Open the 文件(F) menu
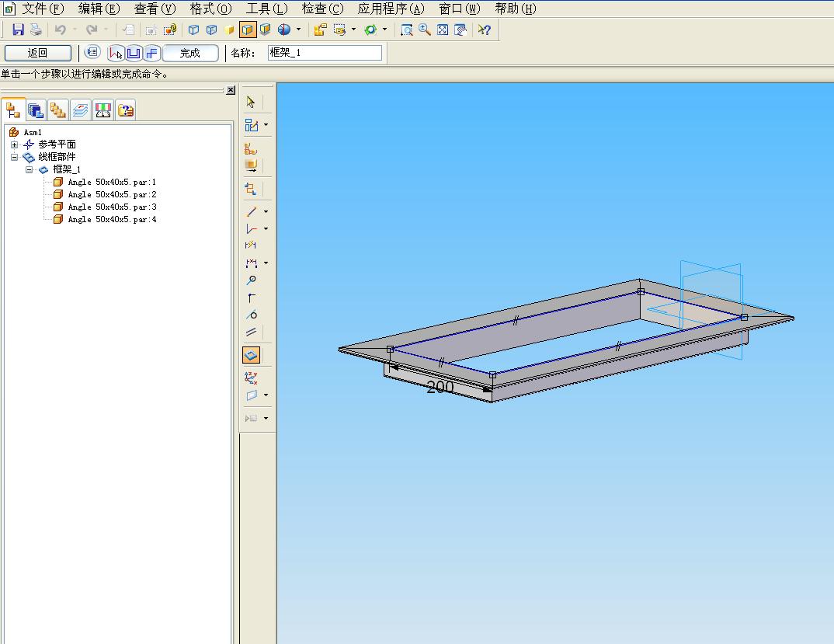Screen dimensions: 834x644 tap(42, 9)
